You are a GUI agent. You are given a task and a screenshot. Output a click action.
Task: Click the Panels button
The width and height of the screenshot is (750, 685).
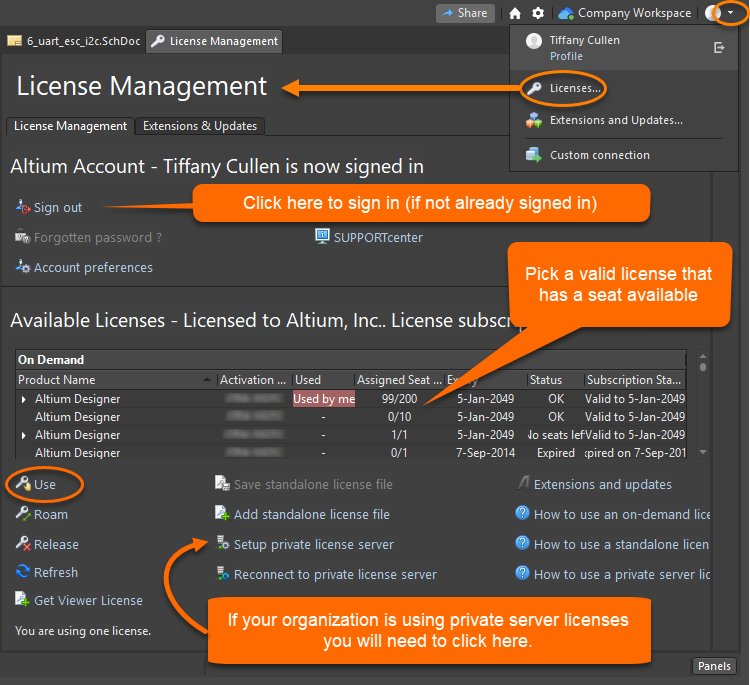click(714, 666)
